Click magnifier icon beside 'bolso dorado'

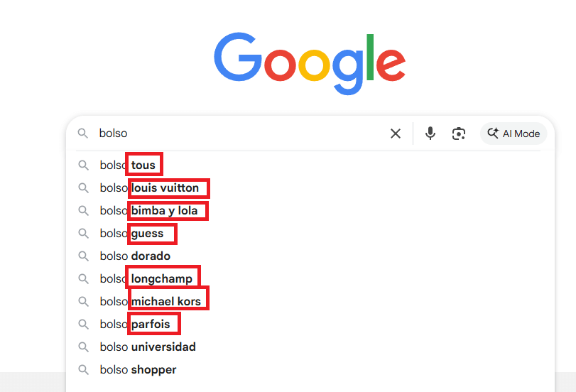tap(83, 256)
